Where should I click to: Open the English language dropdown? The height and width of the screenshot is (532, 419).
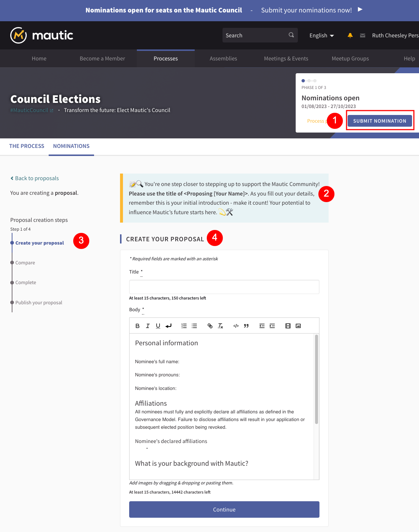coord(322,36)
